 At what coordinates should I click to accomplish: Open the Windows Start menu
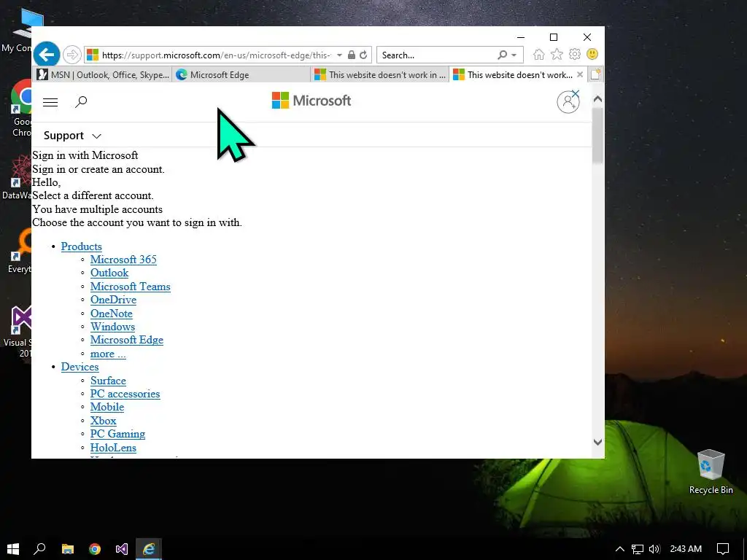click(13, 549)
